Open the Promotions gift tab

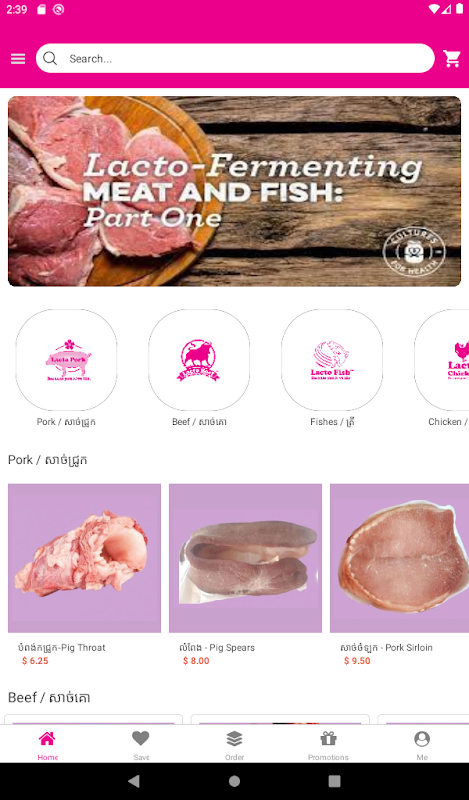click(x=328, y=744)
